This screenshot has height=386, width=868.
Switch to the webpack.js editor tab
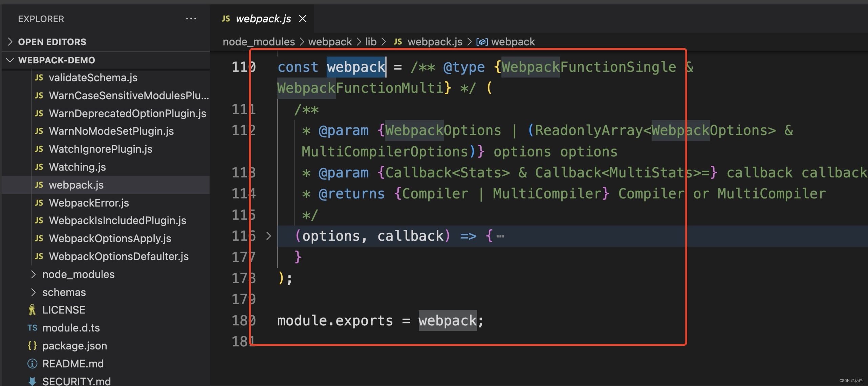point(263,19)
